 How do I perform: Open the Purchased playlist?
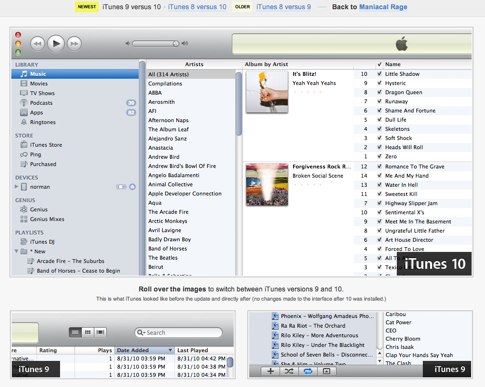point(43,164)
